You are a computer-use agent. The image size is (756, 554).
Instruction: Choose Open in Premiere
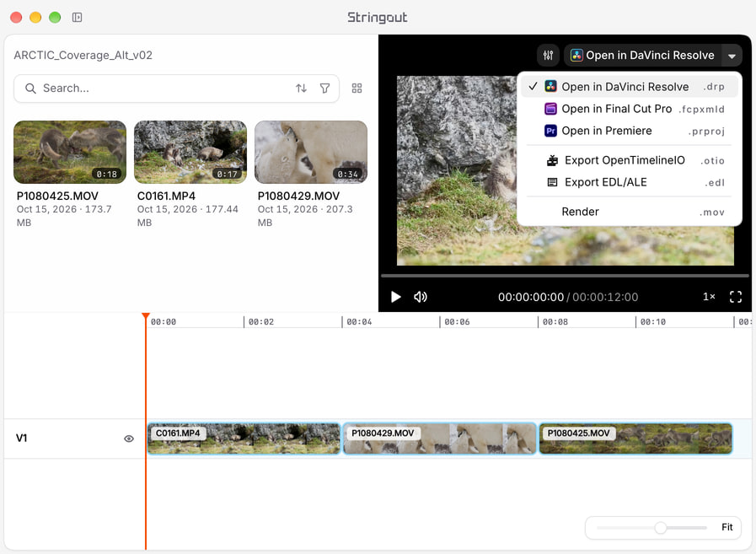point(630,131)
